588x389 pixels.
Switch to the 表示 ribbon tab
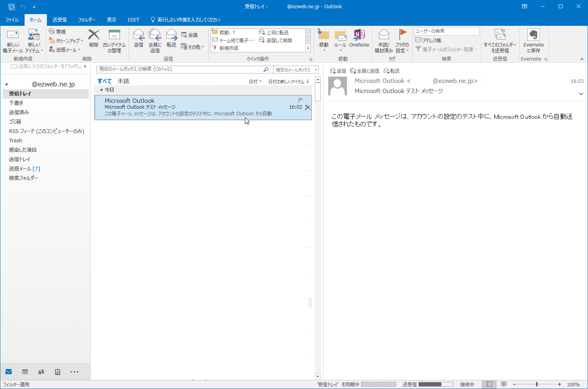coord(111,20)
